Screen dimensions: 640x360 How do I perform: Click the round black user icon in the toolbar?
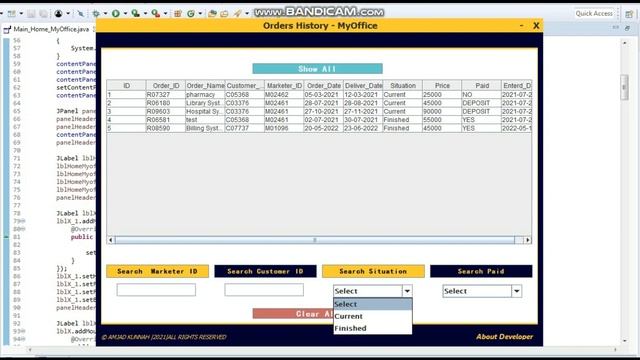coord(59,13)
